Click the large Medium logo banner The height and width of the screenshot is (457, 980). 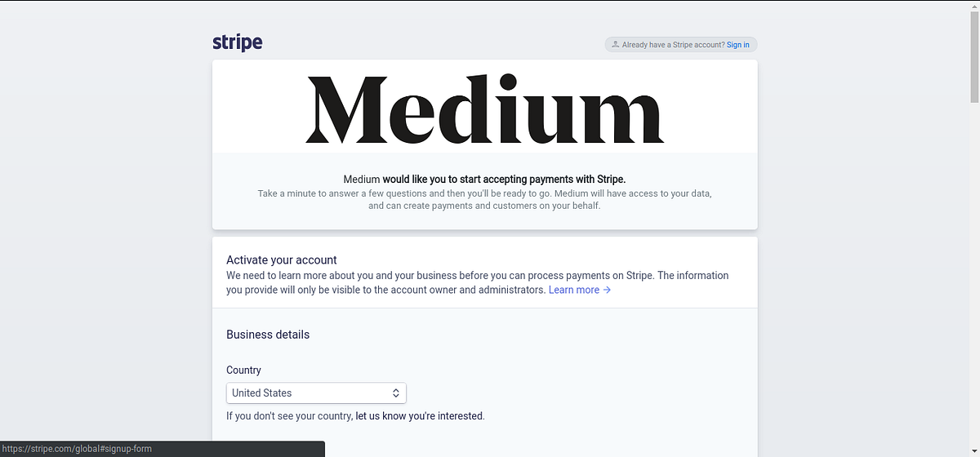[484, 109]
